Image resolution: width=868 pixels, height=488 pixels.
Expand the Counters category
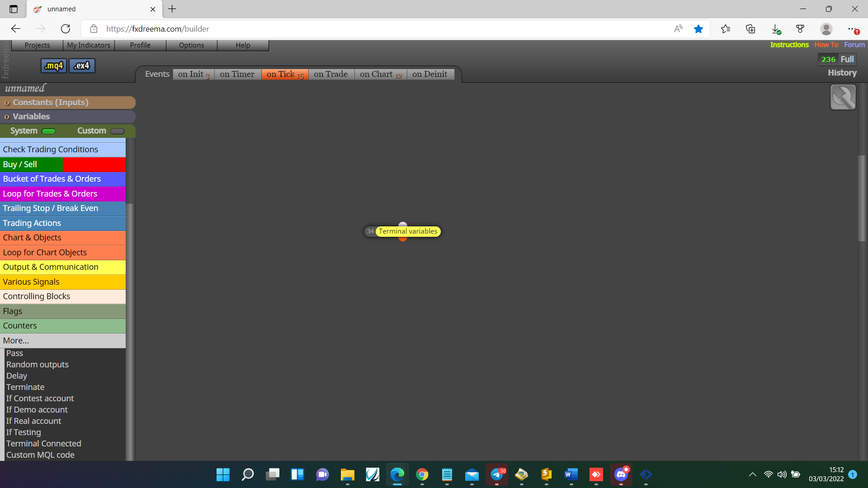(63, 326)
